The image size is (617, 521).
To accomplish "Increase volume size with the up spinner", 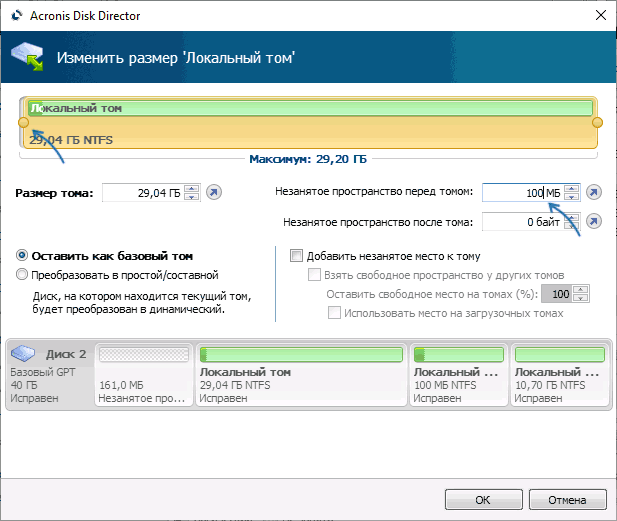I will 192,188.
